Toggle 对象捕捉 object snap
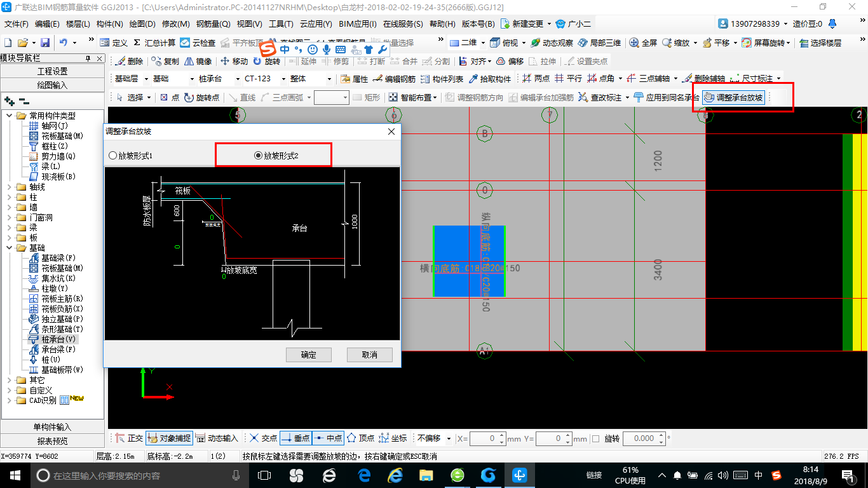The width and height of the screenshot is (868, 488). [x=169, y=438]
